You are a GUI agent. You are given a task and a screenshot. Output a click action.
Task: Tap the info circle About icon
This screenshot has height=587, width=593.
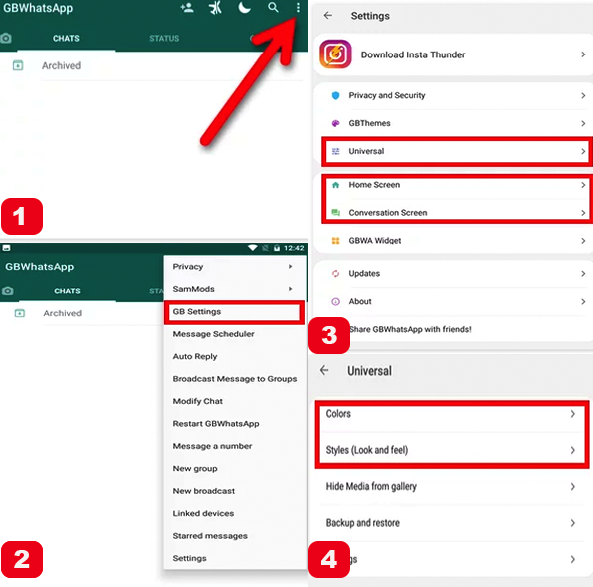pos(335,301)
